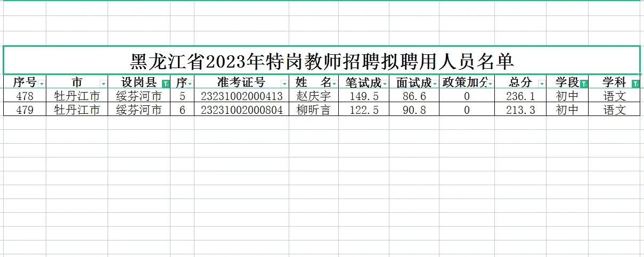Image resolution: width=644 pixels, height=257 pixels.
Task: Open filter dropdown for 市 column
Action: pos(103,84)
